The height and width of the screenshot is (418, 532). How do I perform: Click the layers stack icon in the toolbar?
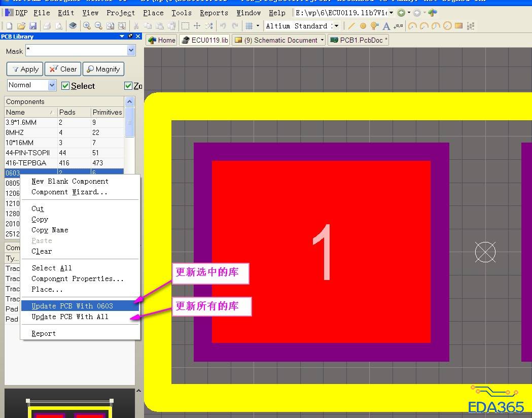coord(73,26)
